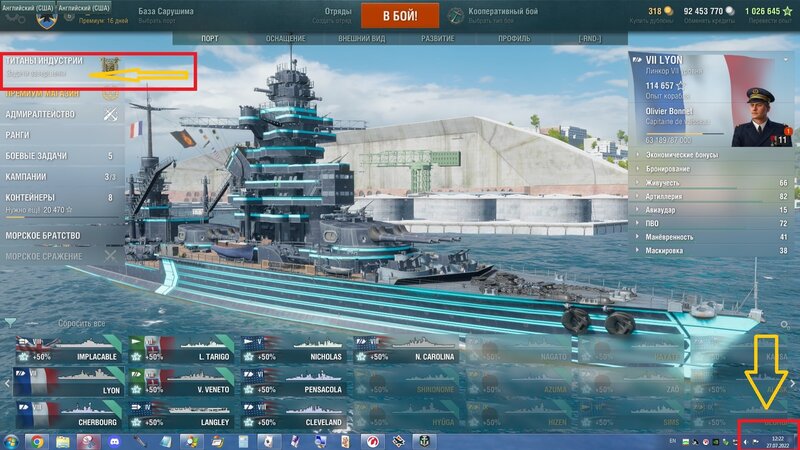The width and height of the screenshot is (800, 450).
Task: Page ship carousel right with arrow
Action: tap(793, 383)
